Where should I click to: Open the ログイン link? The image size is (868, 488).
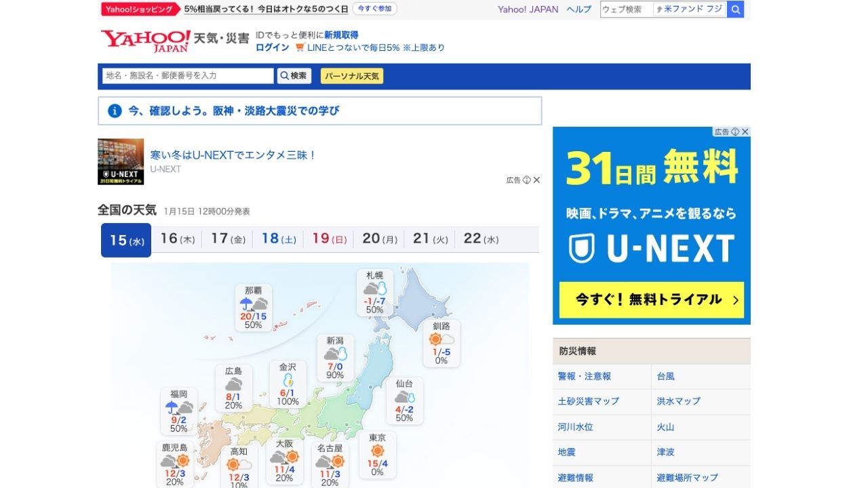point(273,47)
